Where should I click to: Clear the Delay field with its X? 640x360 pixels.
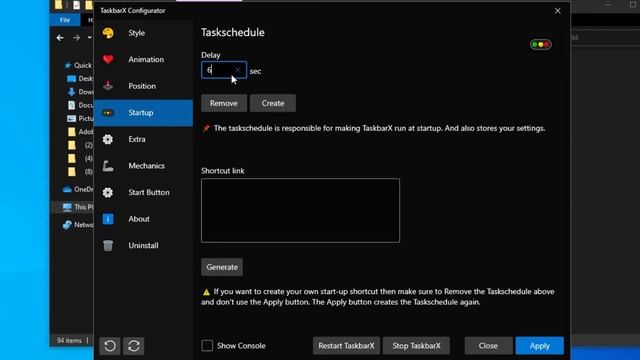pyautogui.click(x=238, y=70)
